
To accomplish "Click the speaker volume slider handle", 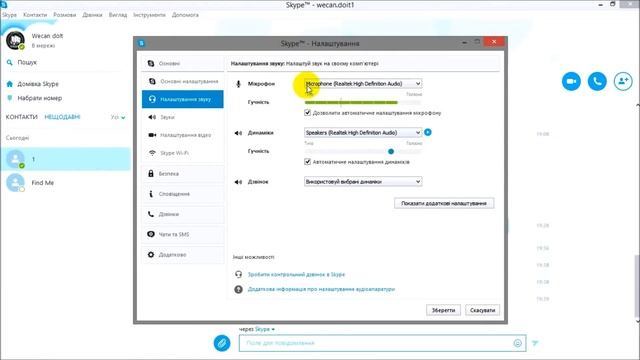I will 391,151.
